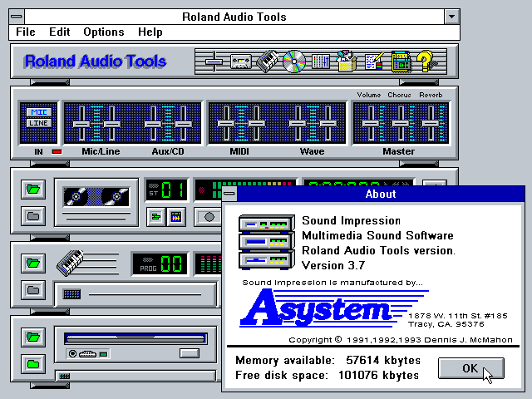Viewport: 532px width, 399px height.
Task: Click the gray folder icon on tape deck
Action: 33,216
